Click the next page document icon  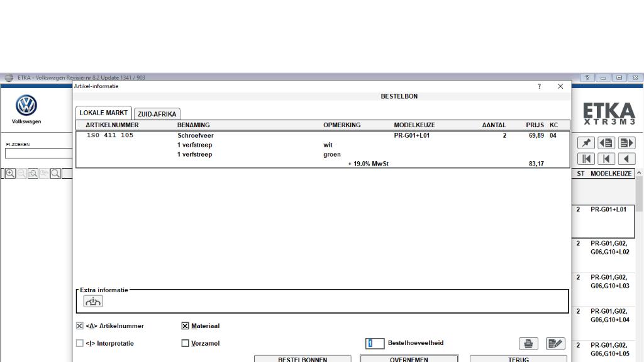[x=626, y=143]
